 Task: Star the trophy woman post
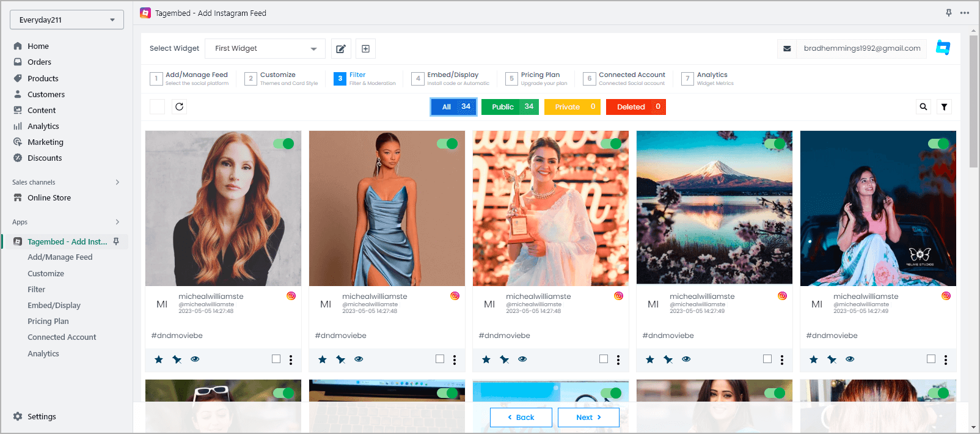click(486, 359)
